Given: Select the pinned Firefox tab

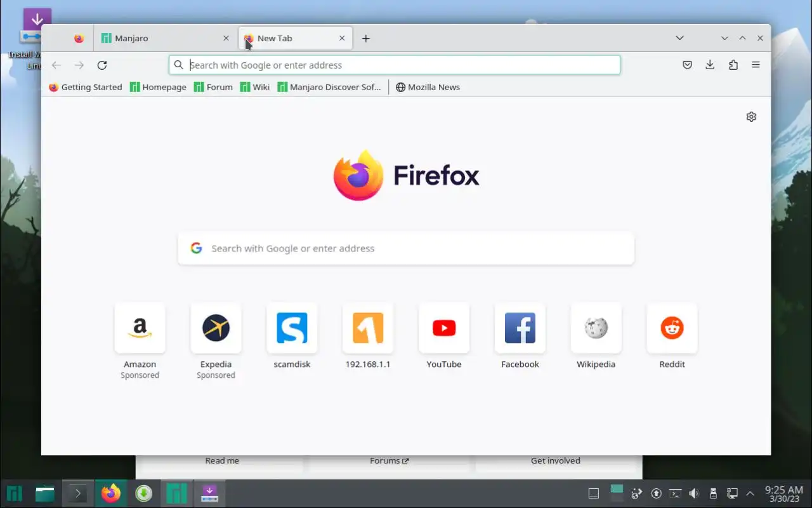Looking at the screenshot, I should click(79, 38).
